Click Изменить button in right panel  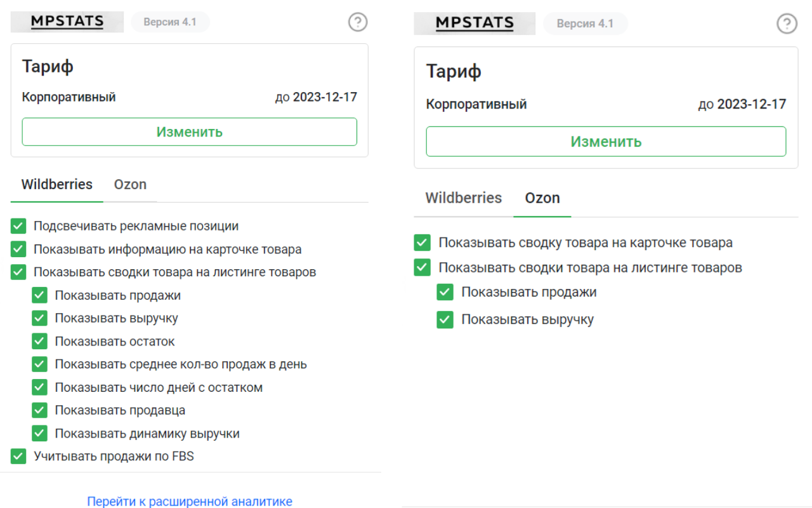click(x=606, y=142)
